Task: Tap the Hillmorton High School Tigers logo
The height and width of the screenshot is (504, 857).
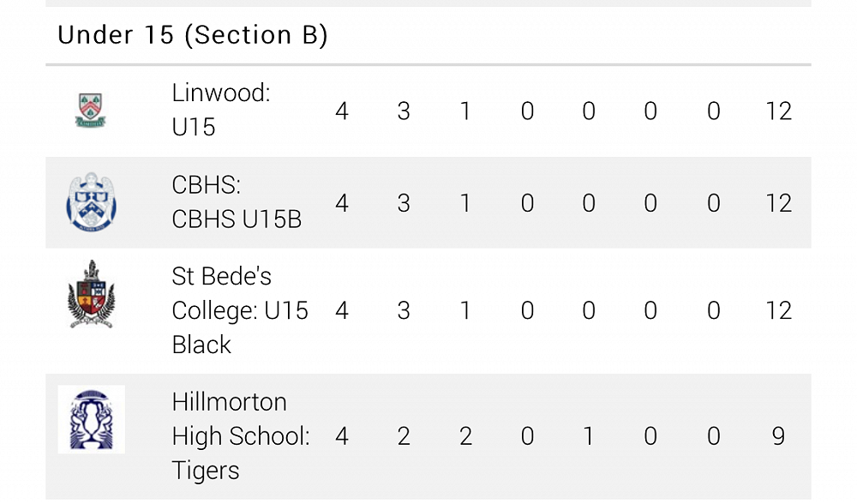Action: tap(92, 419)
